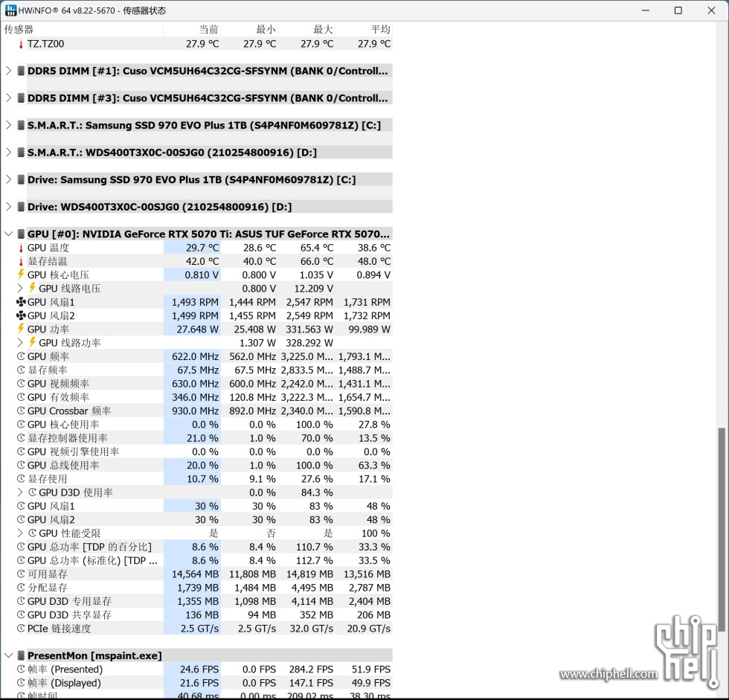
Task: Click the 当前 column header
Action: point(192,29)
